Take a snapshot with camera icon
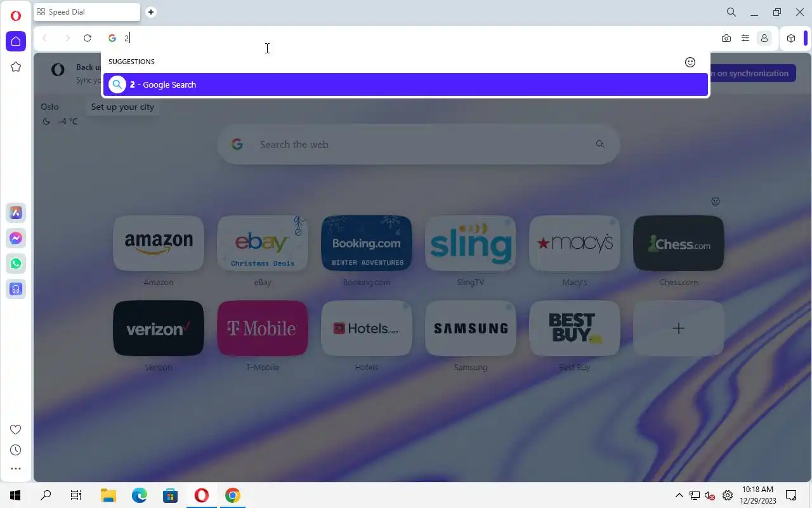 pyautogui.click(x=726, y=38)
